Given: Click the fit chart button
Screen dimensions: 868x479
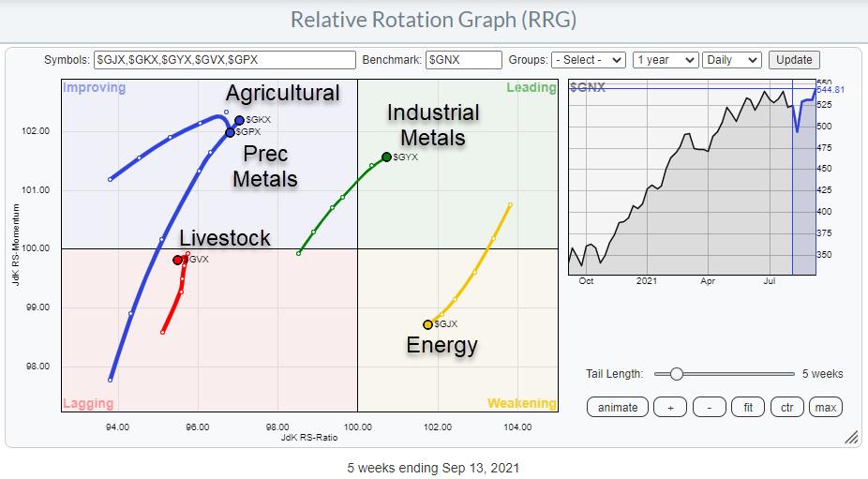Looking at the screenshot, I should point(747,407).
